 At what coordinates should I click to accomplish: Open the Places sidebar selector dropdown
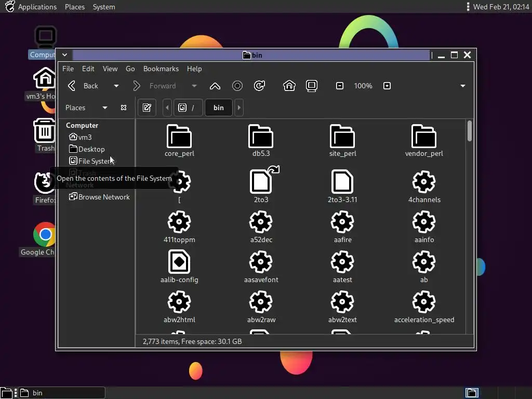[86, 108]
